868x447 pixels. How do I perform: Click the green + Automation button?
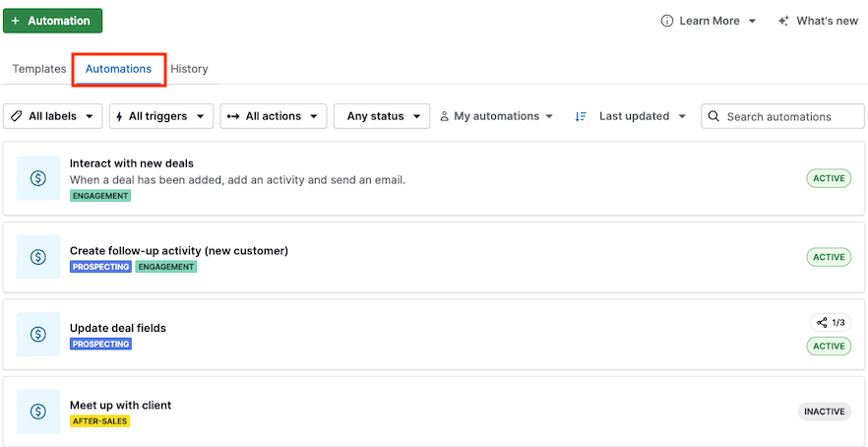coord(53,21)
